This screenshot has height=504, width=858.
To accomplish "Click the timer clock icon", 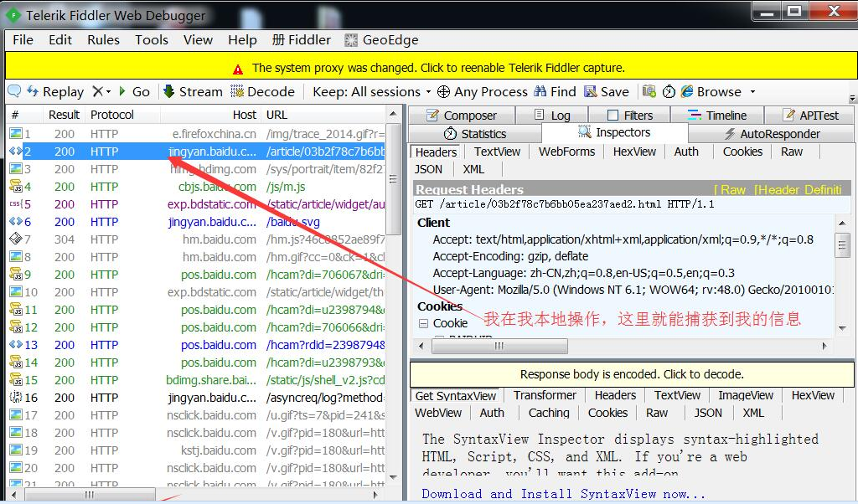I will [x=669, y=91].
